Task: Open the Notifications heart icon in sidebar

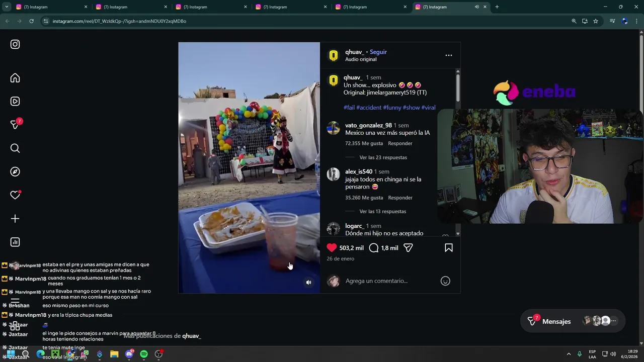Action: click(x=15, y=195)
